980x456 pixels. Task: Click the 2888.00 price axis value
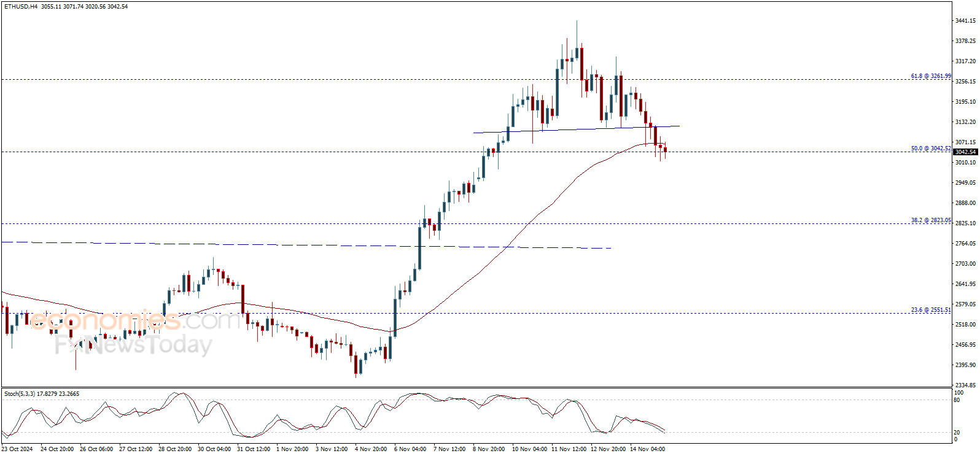(965, 203)
